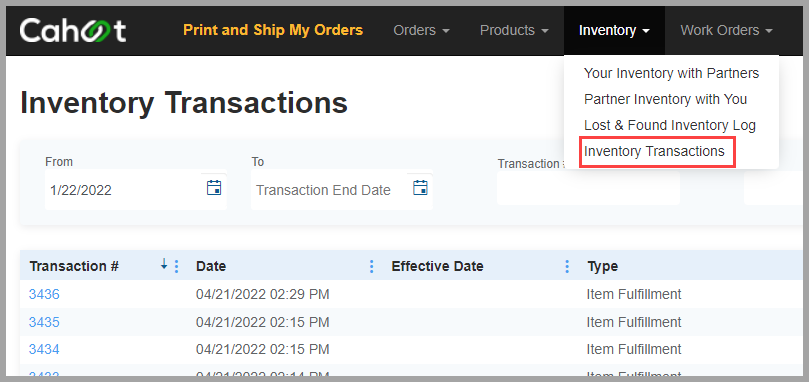This screenshot has width=809, height=382.
Task: Expand the Work Orders dropdown menu
Action: pyautogui.click(x=726, y=30)
